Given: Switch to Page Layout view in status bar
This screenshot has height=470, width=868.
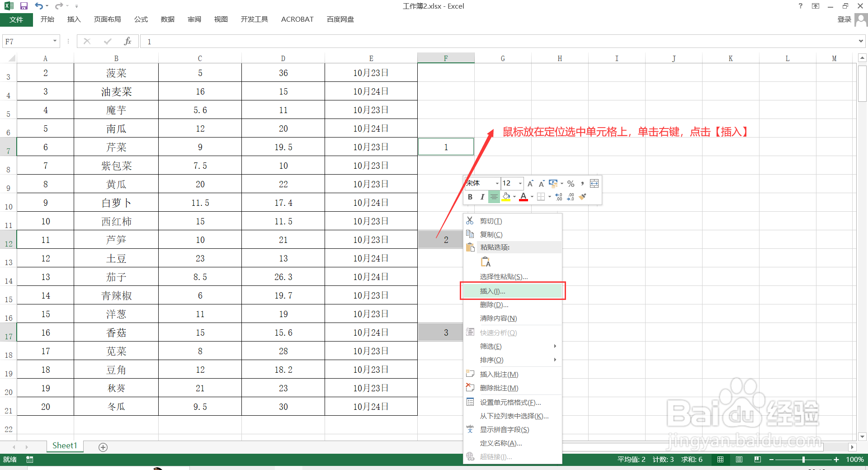Looking at the screenshot, I should (x=739, y=460).
